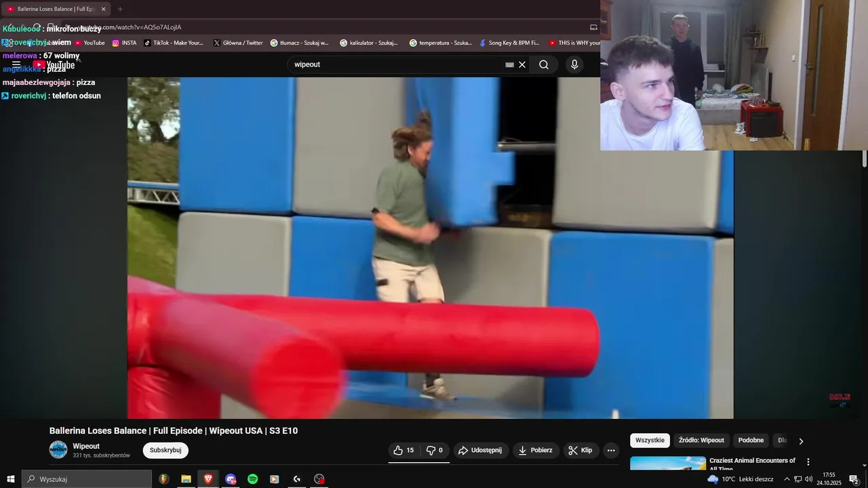The image size is (868, 488).
Task: Open the INSTA bookmark
Action: (x=124, y=43)
